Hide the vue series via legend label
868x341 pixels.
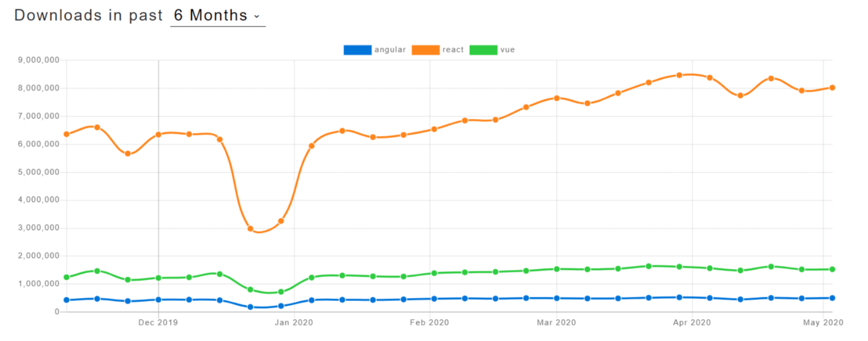click(508, 50)
